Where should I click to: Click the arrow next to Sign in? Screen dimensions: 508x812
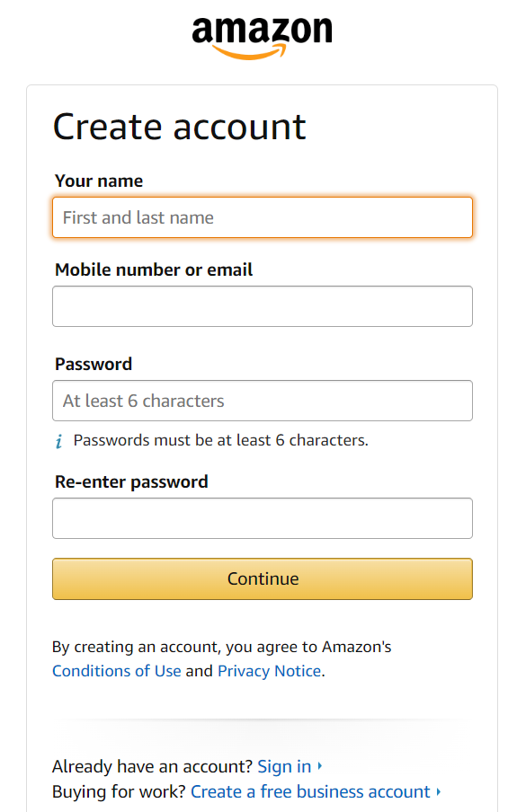coord(320,765)
